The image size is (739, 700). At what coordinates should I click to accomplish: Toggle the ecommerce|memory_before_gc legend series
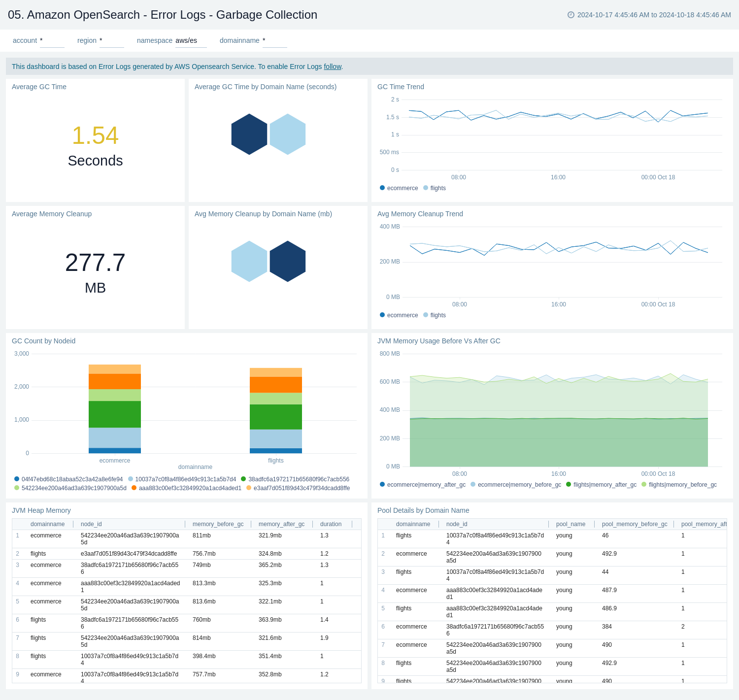[516, 484]
